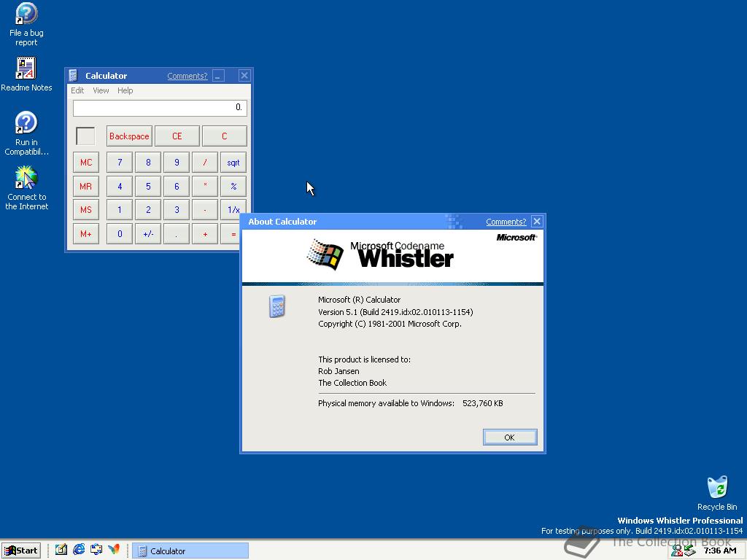Click the M+ memory add button
This screenshot has width=747, height=560.
[x=86, y=234]
